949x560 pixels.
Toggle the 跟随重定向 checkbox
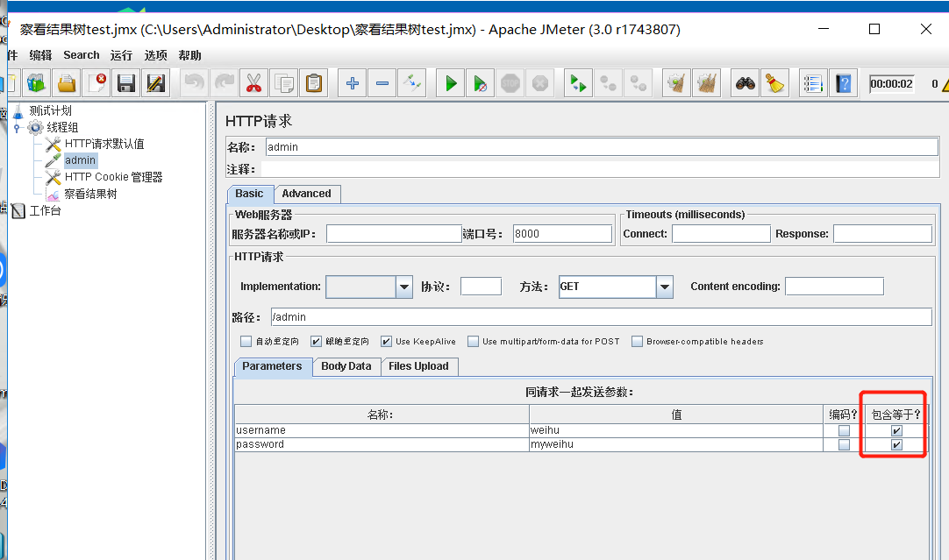click(x=316, y=342)
